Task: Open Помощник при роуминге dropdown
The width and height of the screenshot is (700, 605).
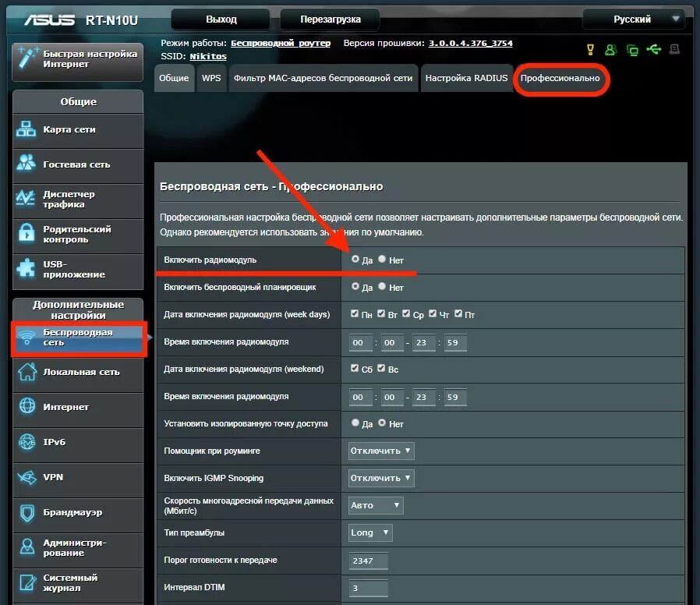Action: point(381,451)
